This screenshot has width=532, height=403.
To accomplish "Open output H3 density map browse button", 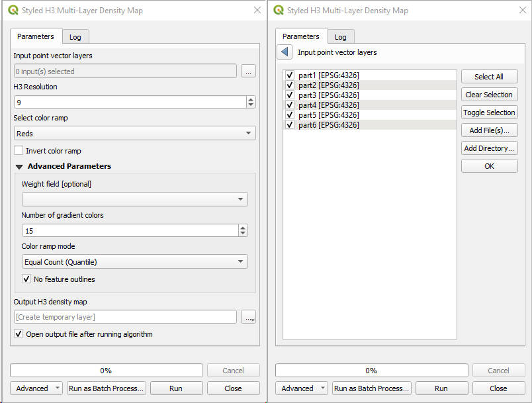I will 248,317.
